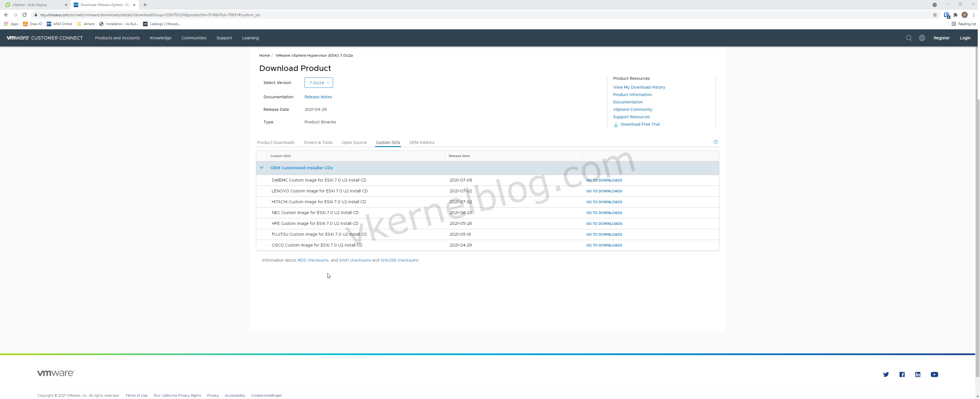
Task: Click browser reload page icon
Action: point(24,15)
